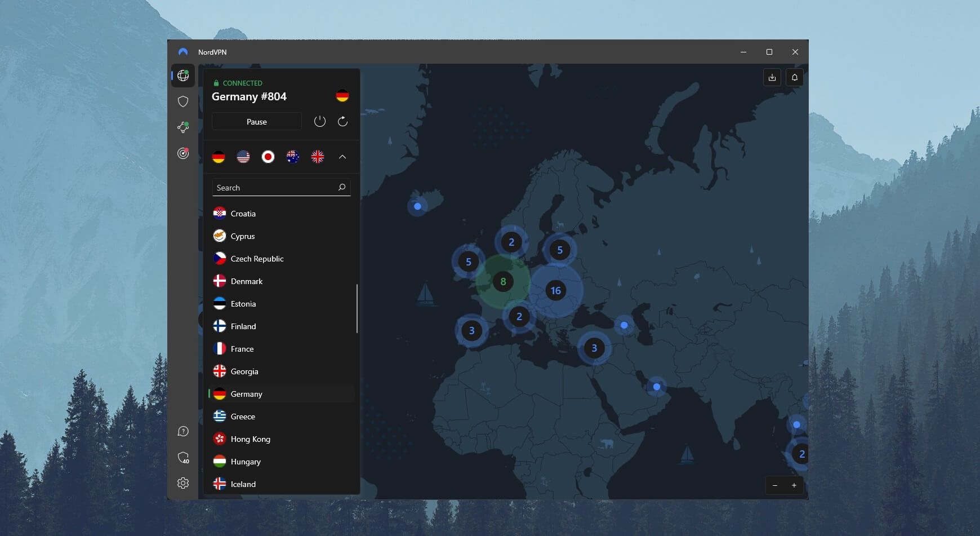Click the Greece flag icon
980x536 pixels.
[x=220, y=416]
